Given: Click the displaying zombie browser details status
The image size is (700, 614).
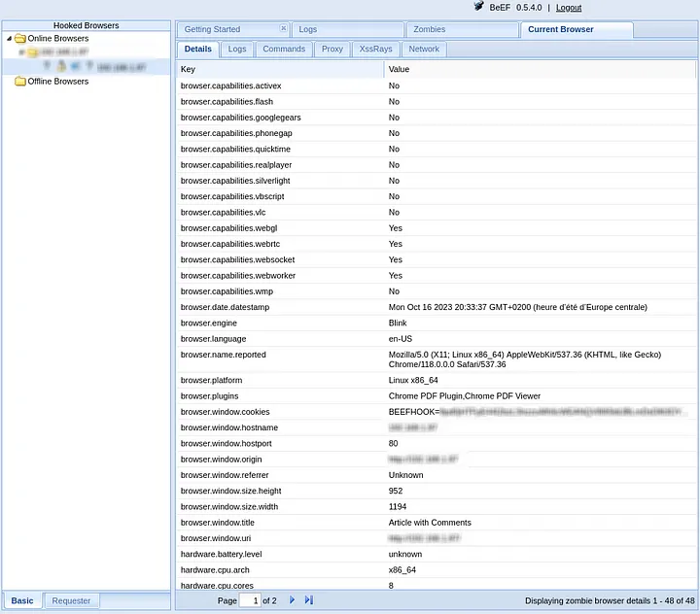Looking at the screenshot, I should pyautogui.click(x=610, y=600).
